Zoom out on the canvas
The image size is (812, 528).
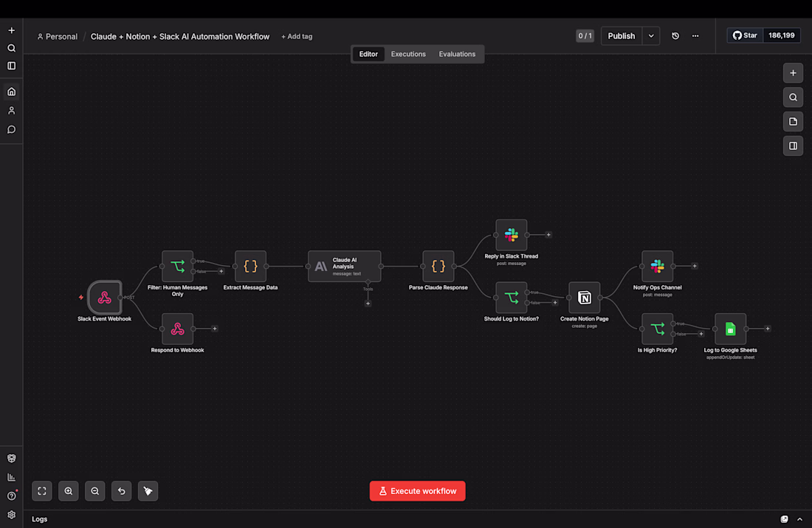[94, 490]
